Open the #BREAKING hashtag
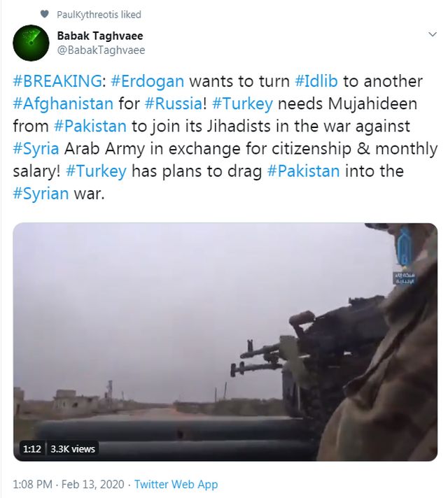 click(57, 81)
